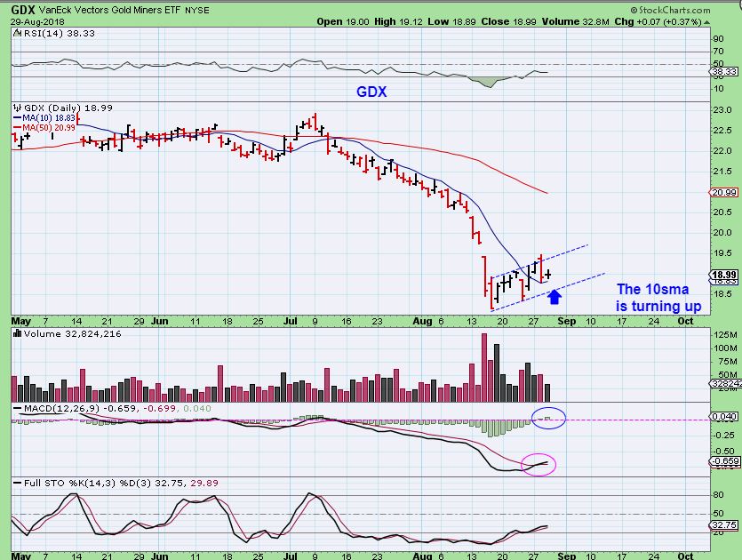Click the 18.99 last price tag

click(724, 275)
